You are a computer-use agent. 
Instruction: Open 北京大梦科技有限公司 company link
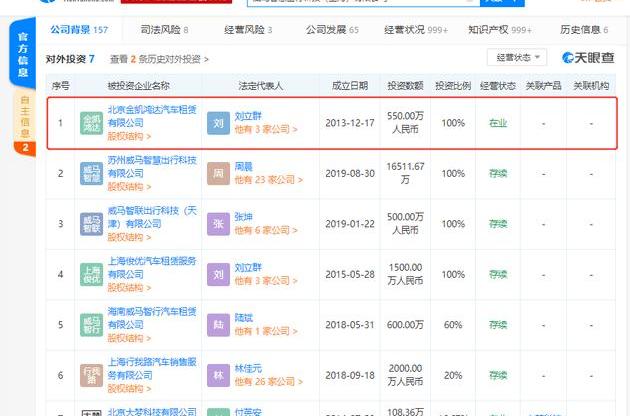click(x=152, y=412)
